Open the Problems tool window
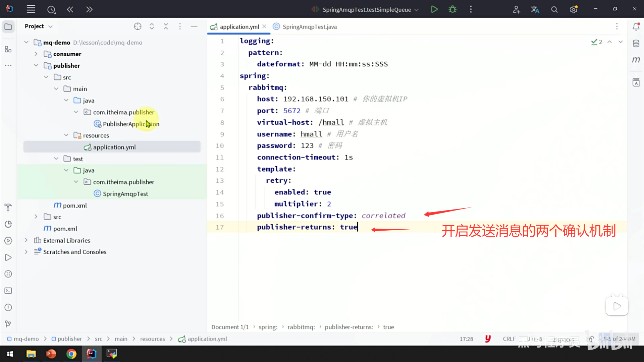This screenshot has height=362, width=644. click(8, 308)
